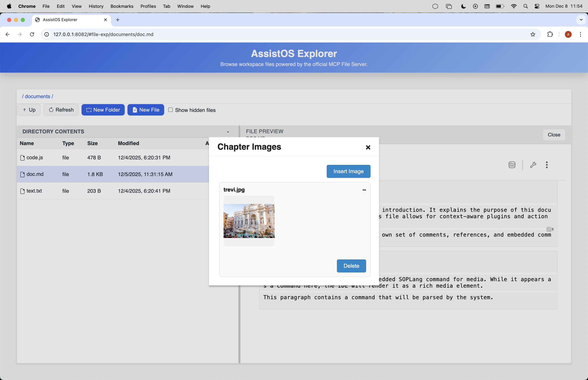
Task: Open Chrome's tab search chevron
Action: click(x=581, y=20)
